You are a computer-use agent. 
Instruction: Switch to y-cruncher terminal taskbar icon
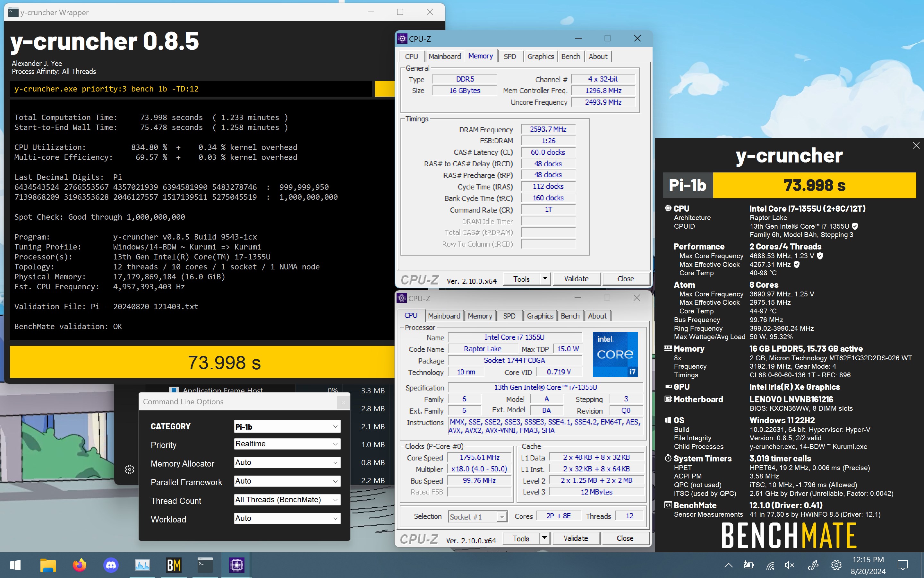(205, 565)
